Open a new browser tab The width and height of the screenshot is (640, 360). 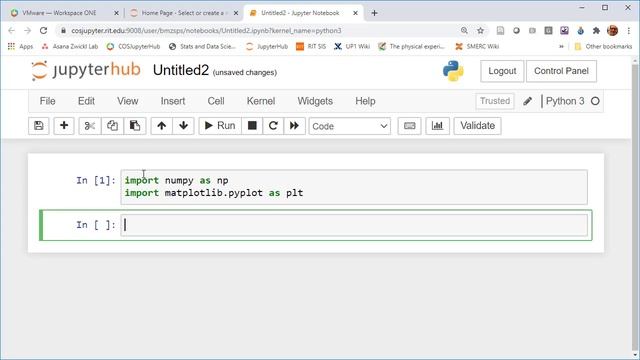pyautogui.click(x=374, y=13)
